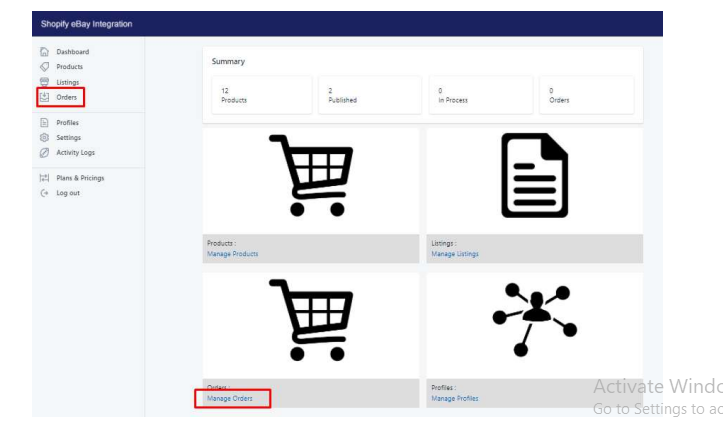The image size is (723, 424).
Task: Follow the Manage Orders link
Action: click(x=230, y=399)
